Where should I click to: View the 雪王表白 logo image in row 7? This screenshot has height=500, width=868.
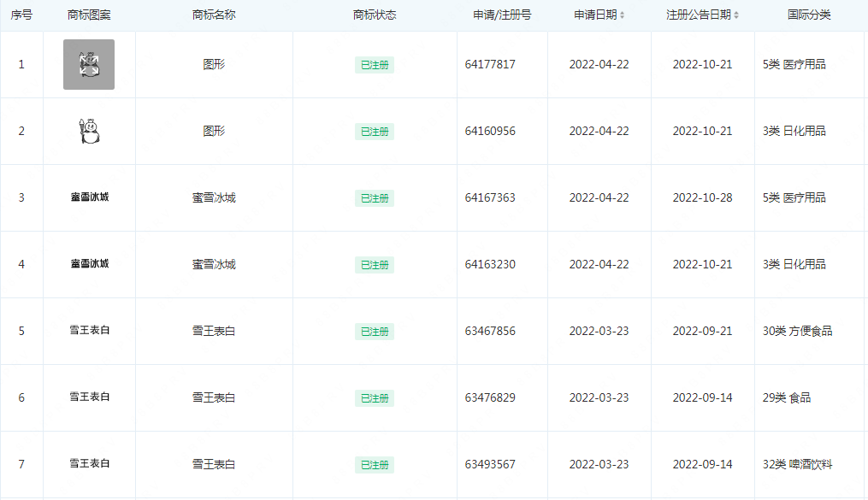point(89,463)
